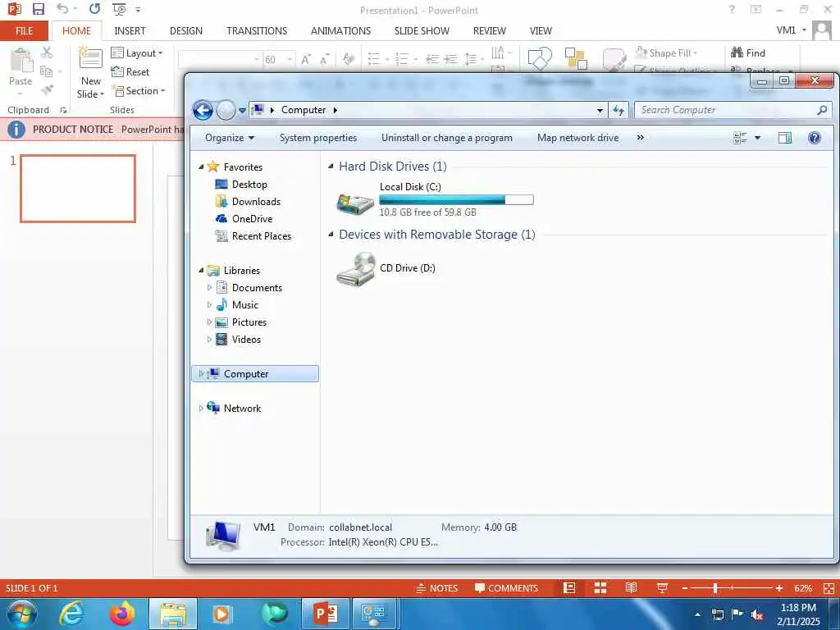Click the Find binoculars button

(x=748, y=52)
